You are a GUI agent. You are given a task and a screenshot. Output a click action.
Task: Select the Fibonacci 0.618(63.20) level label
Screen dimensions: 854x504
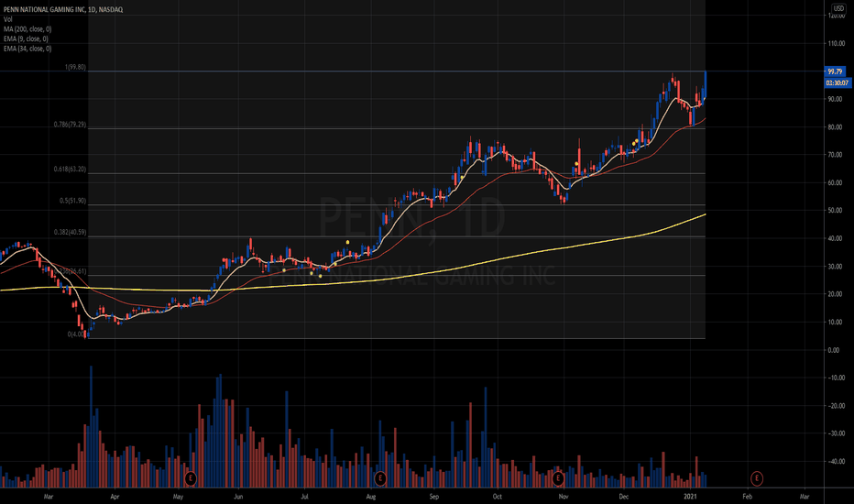(70, 170)
